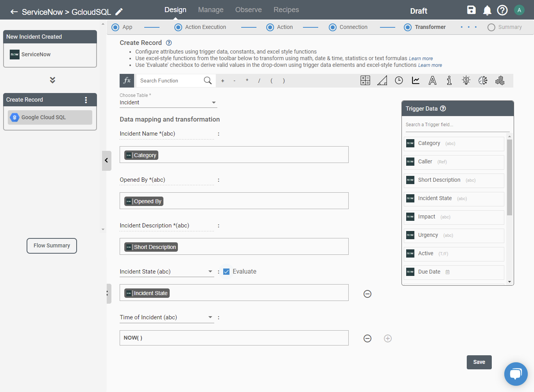Click the back arrow next to ServiceNow title
This screenshot has height=392, width=534.
[x=14, y=12]
